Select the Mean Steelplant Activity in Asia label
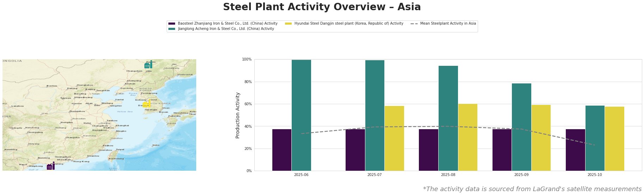The height and width of the screenshot is (195, 644). click(448, 24)
